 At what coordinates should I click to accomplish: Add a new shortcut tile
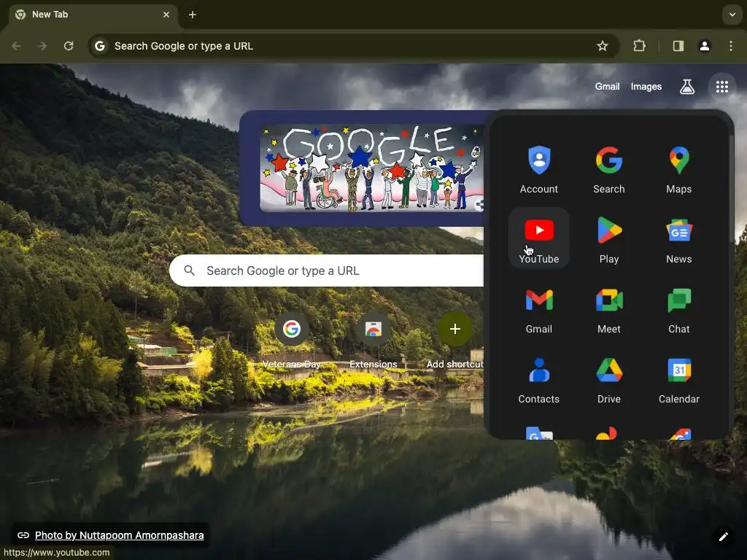click(455, 341)
